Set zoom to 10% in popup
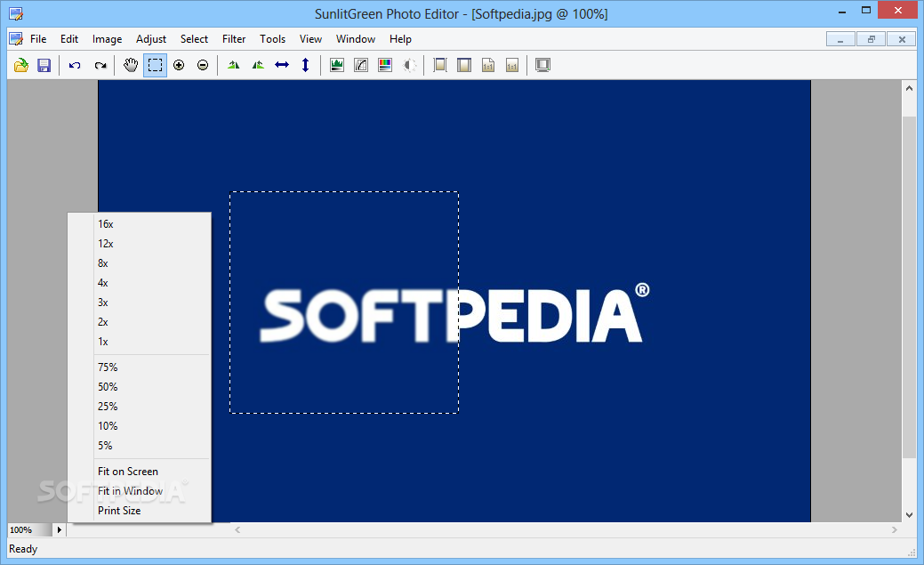Image resolution: width=924 pixels, height=565 pixels. (140, 426)
